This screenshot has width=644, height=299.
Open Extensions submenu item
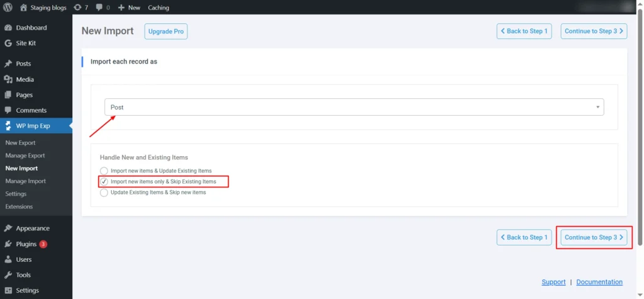point(19,206)
